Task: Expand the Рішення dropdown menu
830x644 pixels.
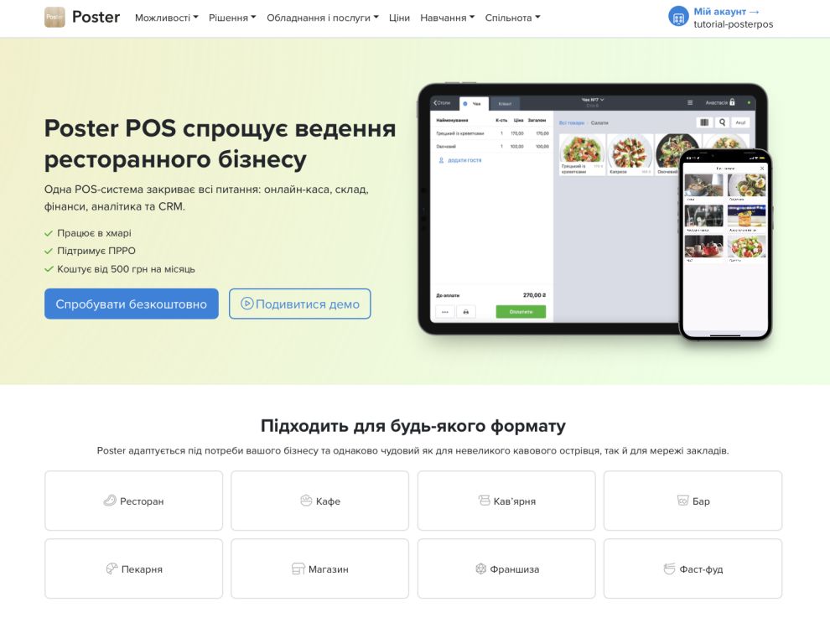Action: pyautogui.click(x=232, y=18)
